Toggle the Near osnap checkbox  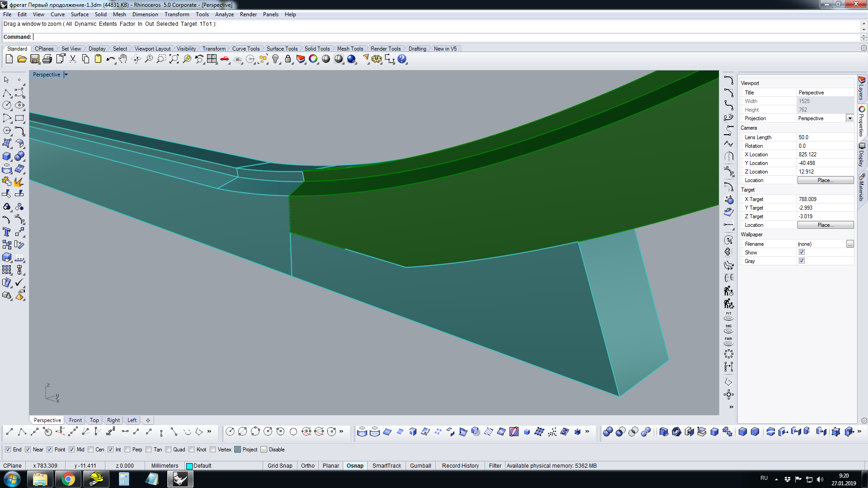(28, 450)
